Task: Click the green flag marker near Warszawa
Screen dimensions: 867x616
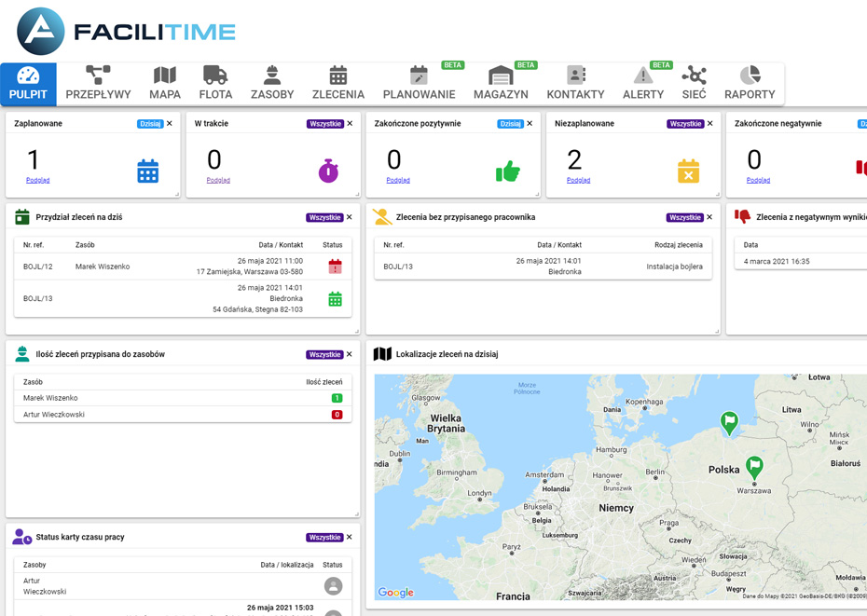Action: click(x=754, y=465)
